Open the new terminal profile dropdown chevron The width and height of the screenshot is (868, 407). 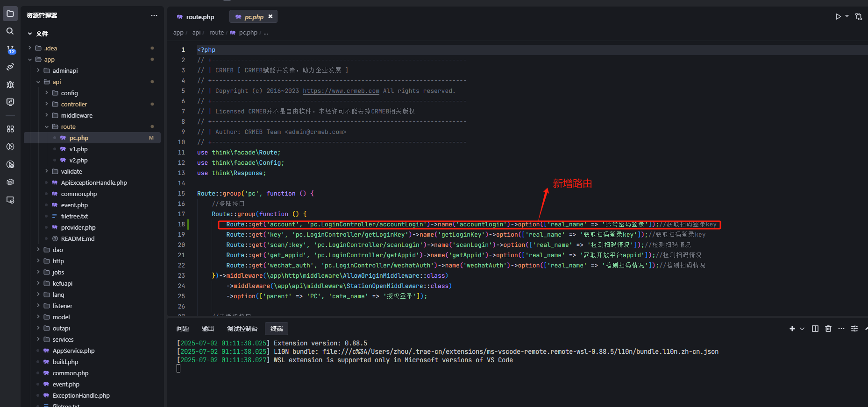(x=802, y=329)
